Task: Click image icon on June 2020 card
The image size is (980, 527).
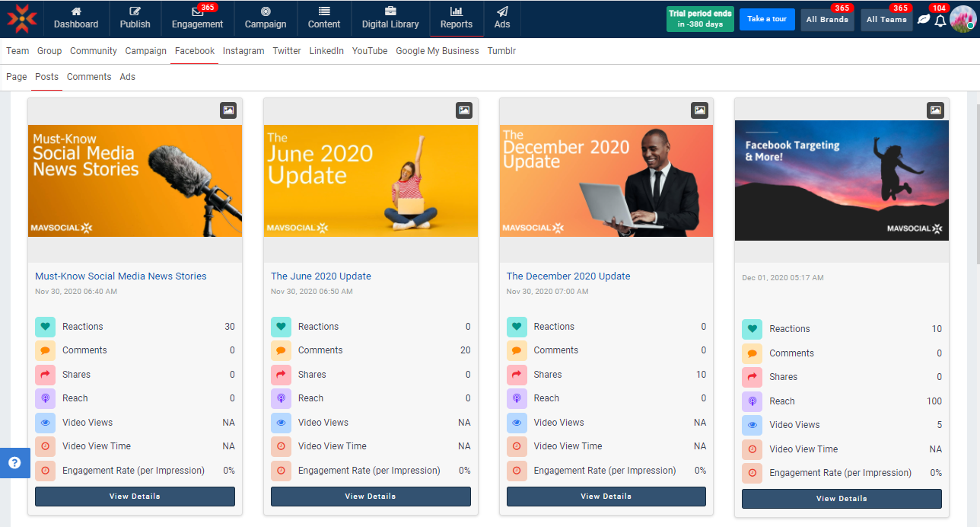Action: tap(464, 110)
